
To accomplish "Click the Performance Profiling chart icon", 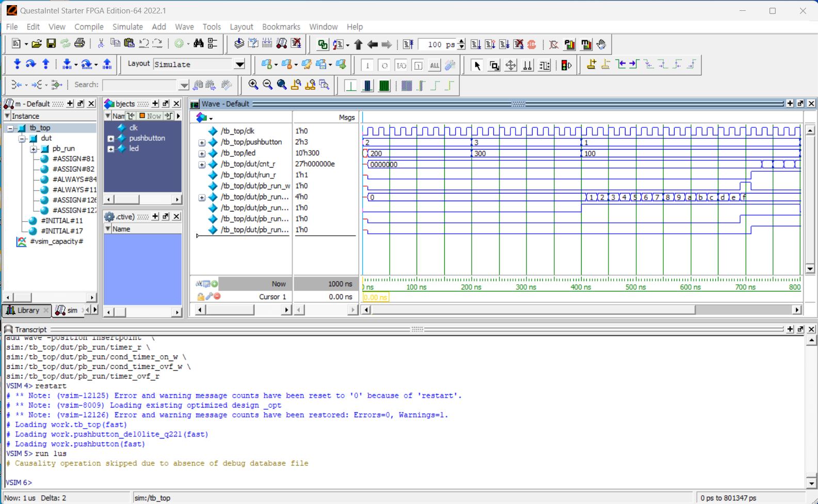I will [x=570, y=44].
